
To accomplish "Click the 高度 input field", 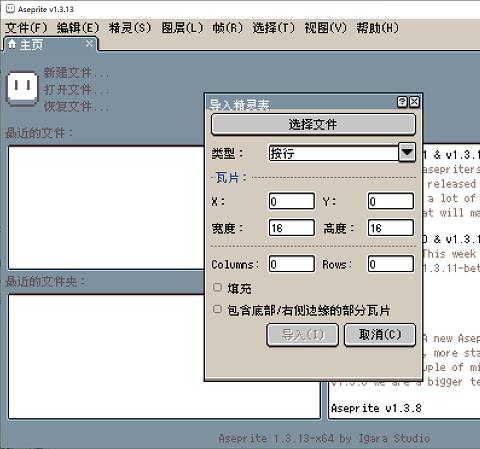I will (x=391, y=228).
